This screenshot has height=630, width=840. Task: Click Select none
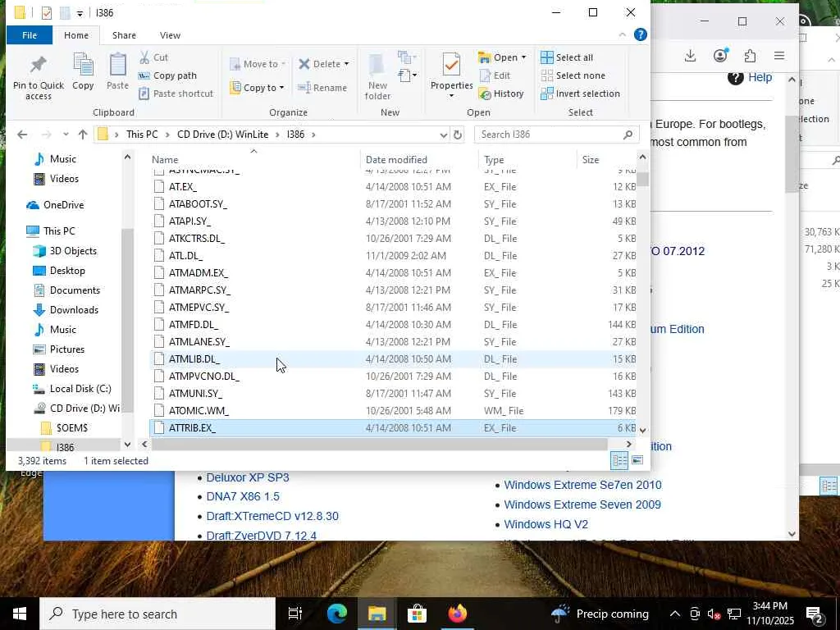click(573, 75)
